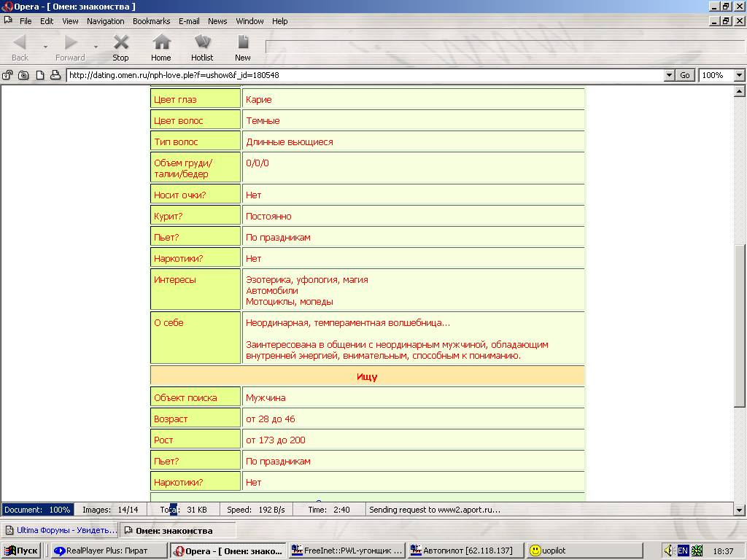Click inside the URL address field

365,75
